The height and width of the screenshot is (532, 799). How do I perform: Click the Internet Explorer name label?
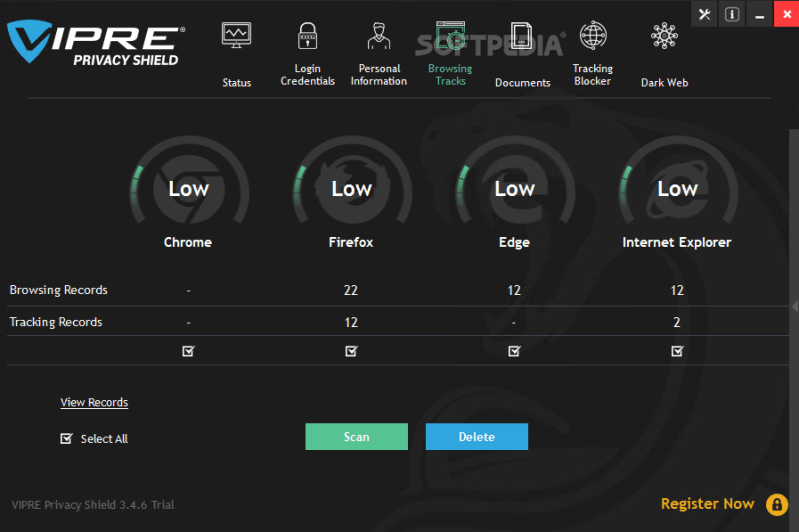coord(677,242)
